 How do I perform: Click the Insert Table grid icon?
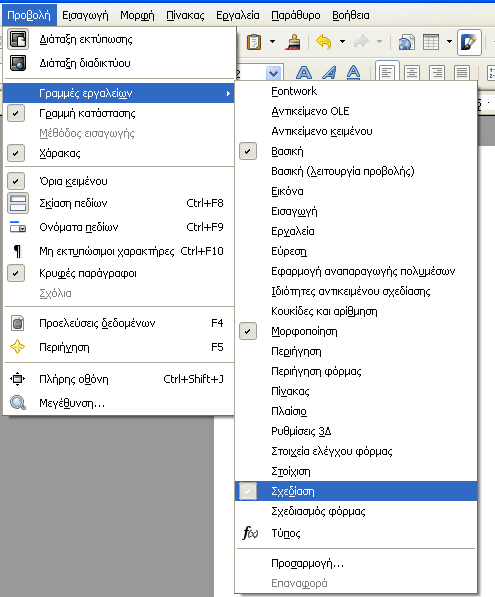tap(431, 42)
